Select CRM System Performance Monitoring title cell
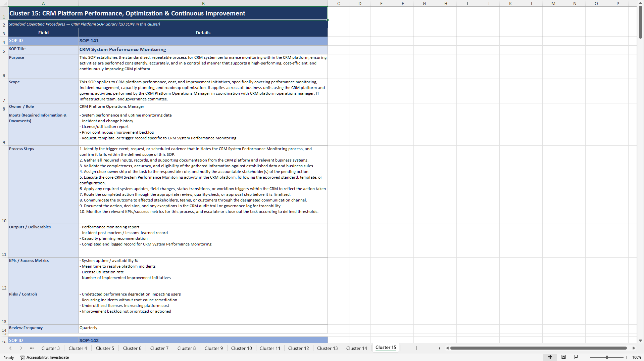Image resolution: width=644 pixels, height=361 pixels. [x=203, y=50]
